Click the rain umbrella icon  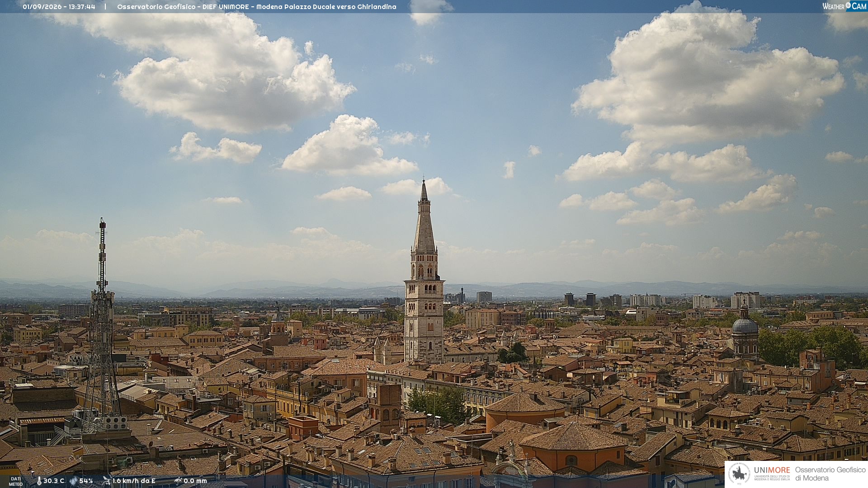178,480
